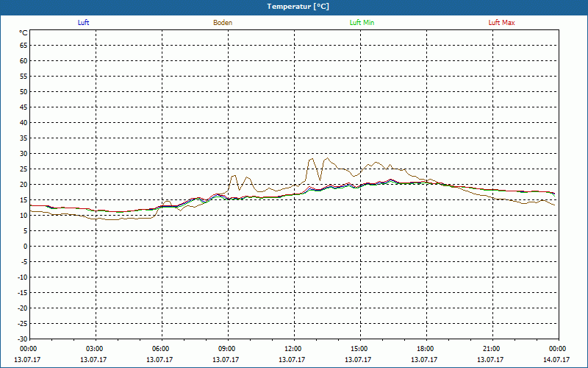Image resolution: width=588 pixels, height=368 pixels.
Task: Click the -30 y-axis label
Action: click(x=22, y=339)
